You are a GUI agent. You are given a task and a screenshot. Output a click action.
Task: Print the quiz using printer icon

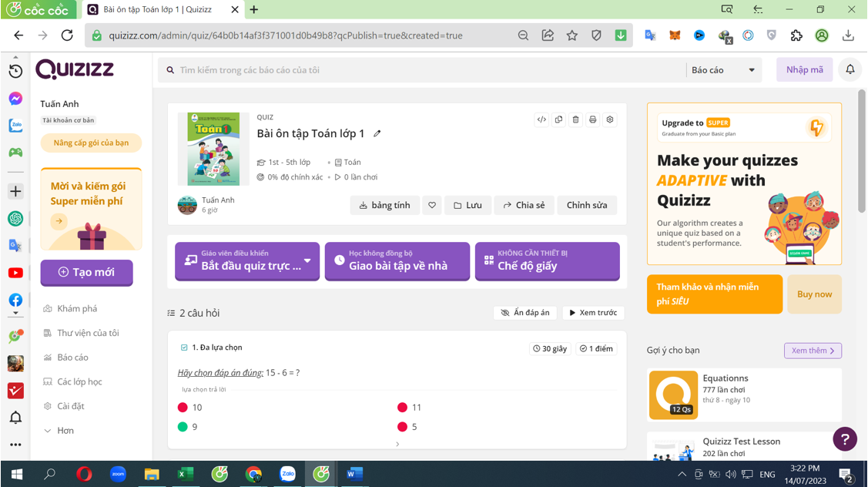(592, 120)
